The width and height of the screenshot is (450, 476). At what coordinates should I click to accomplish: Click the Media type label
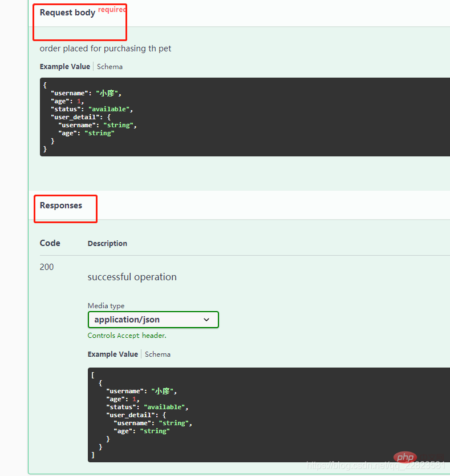click(106, 306)
